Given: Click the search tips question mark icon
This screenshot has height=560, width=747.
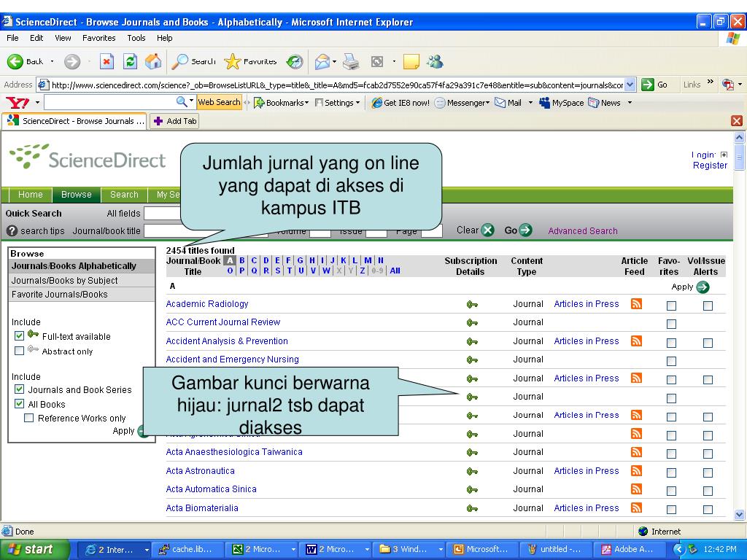Looking at the screenshot, I should click(12, 231).
